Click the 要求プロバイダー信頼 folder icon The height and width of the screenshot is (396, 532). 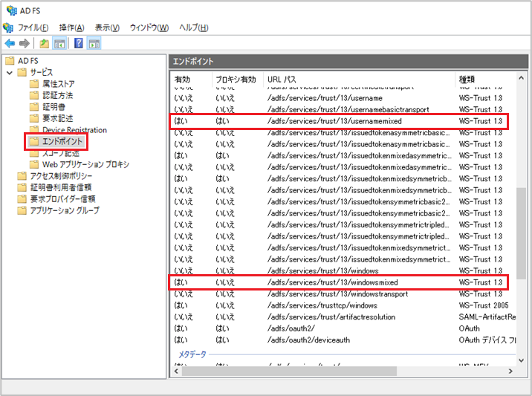pos(22,199)
